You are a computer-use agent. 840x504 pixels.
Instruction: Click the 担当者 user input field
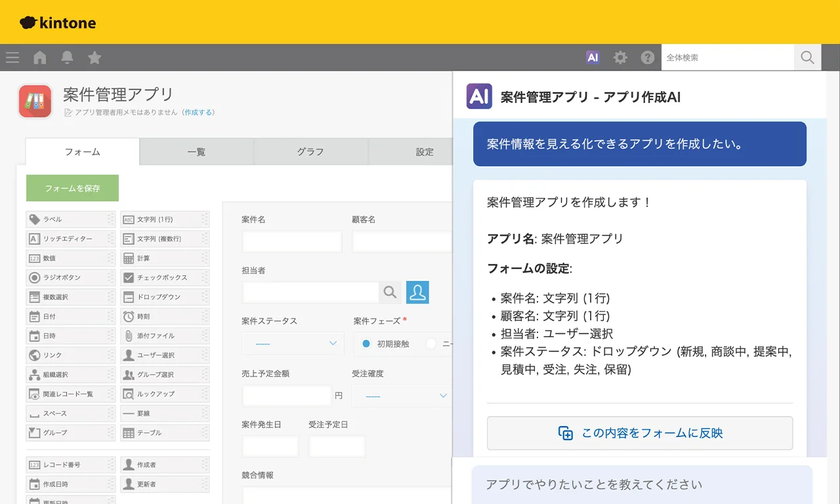pyautogui.click(x=310, y=292)
